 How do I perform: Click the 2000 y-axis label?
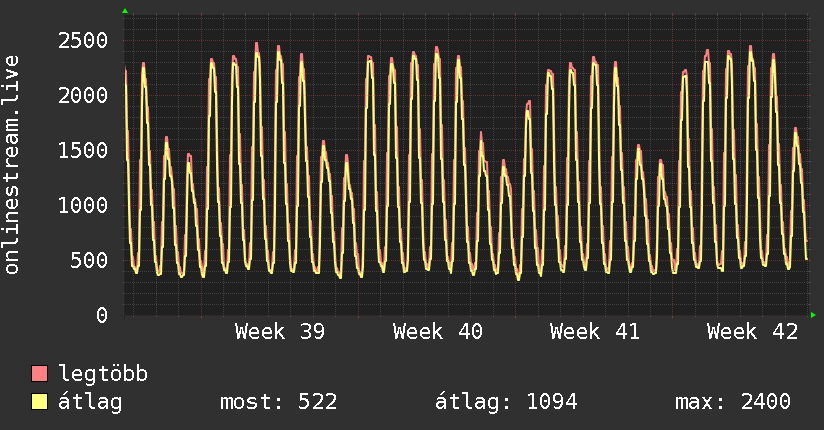click(x=83, y=96)
